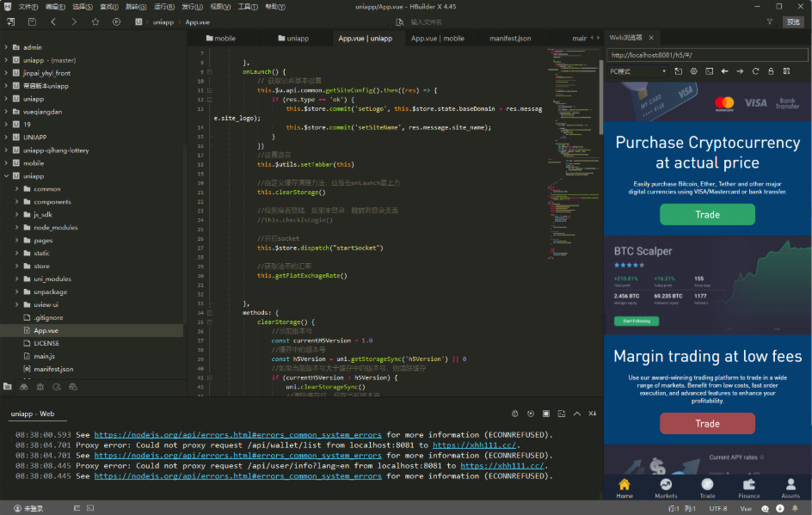
Task: Expand the admin project folder
Action: pyautogui.click(x=6, y=47)
